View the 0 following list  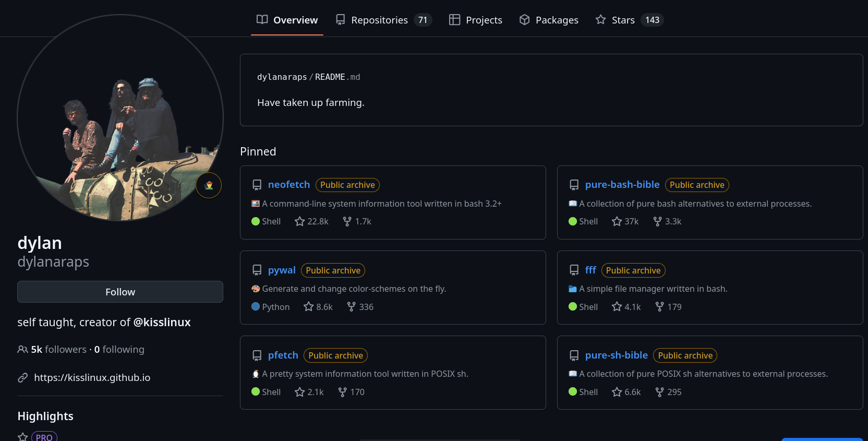click(x=119, y=349)
